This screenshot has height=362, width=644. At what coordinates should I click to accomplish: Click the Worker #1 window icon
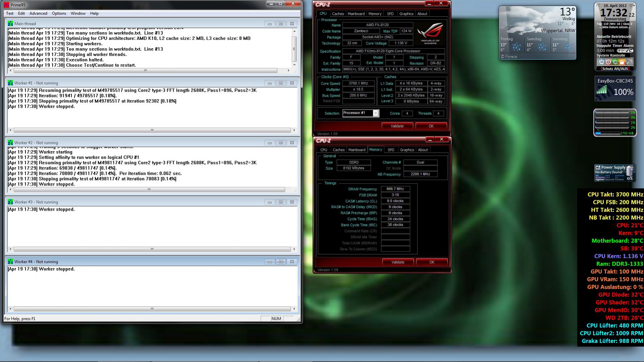(10, 83)
